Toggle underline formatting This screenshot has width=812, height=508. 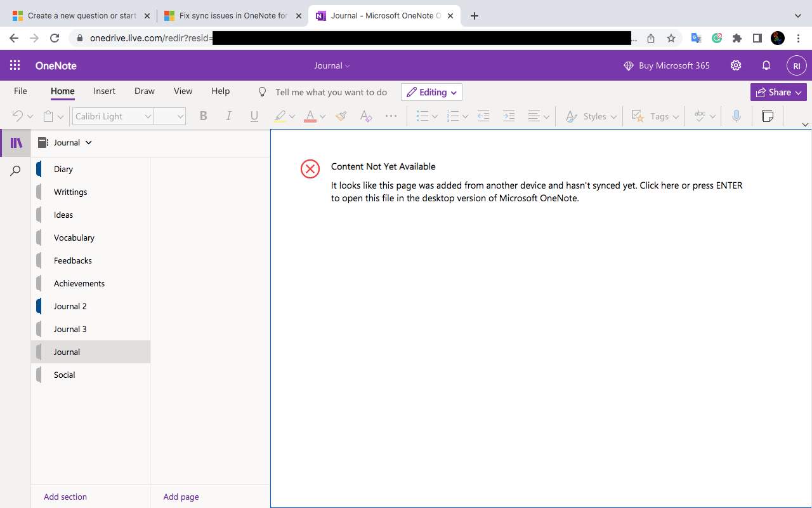(254, 116)
